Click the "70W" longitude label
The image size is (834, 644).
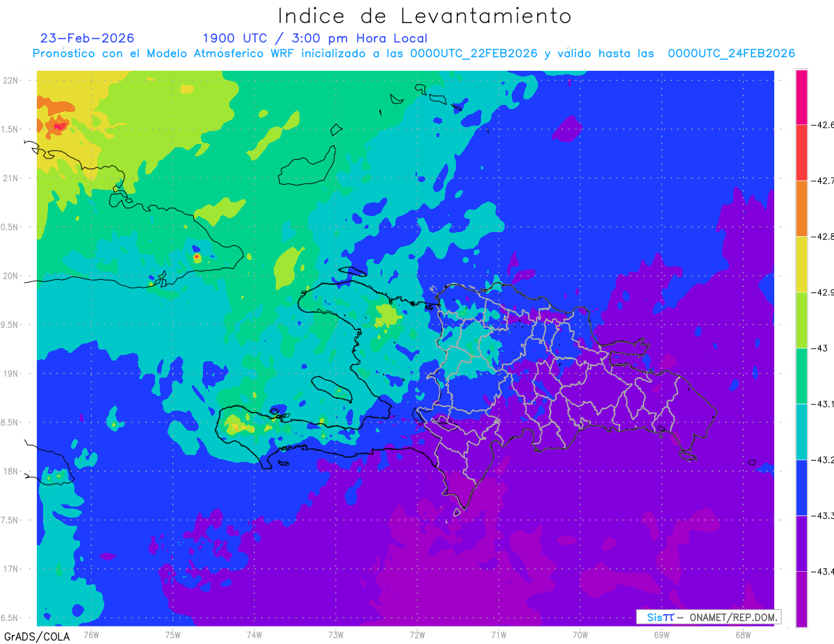580,634
